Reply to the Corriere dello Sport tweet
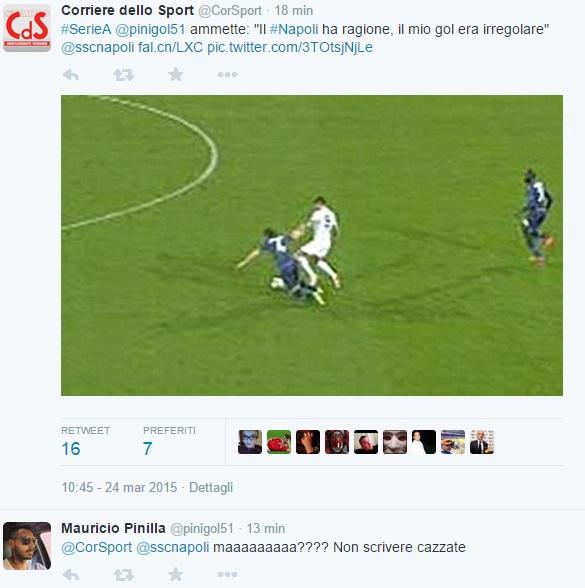585x588 pixels. (70, 75)
